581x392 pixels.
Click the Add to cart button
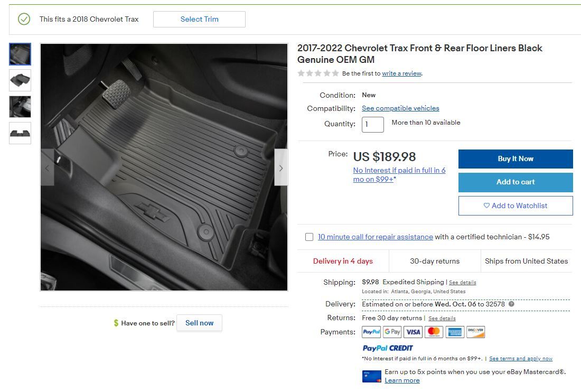click(x=516, y=182)
